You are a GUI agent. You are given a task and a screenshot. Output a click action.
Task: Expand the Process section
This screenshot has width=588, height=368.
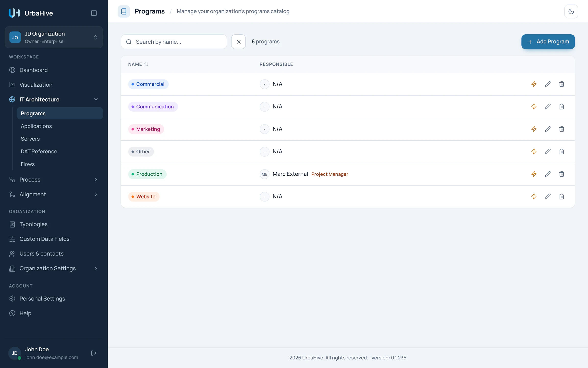coord(54,180)
